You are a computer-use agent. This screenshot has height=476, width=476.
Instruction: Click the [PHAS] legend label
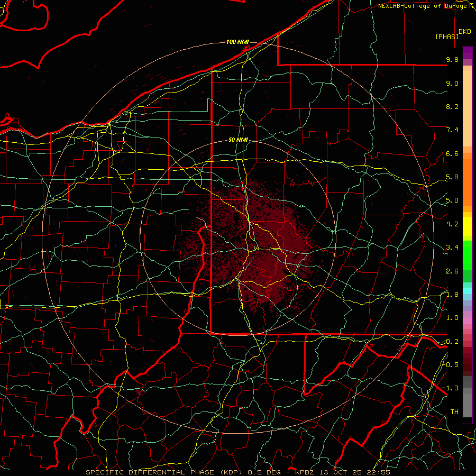[x=447, y=36]
